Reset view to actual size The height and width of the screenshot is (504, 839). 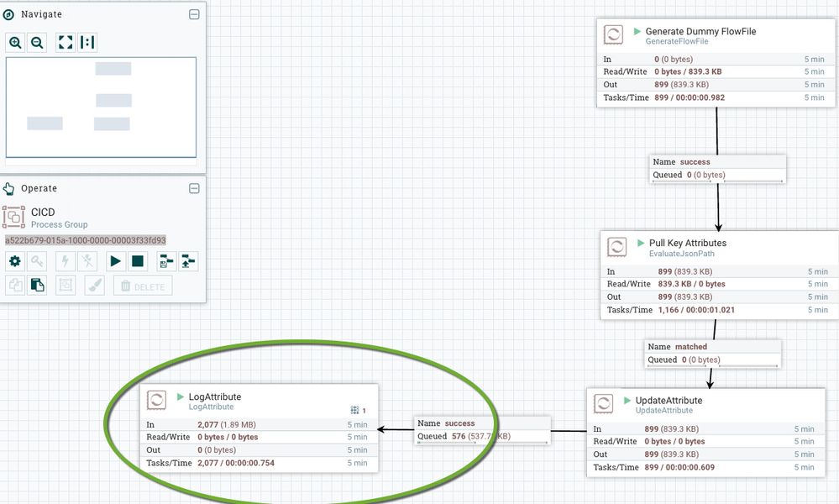pyautogui.click(x=87, y=42)
